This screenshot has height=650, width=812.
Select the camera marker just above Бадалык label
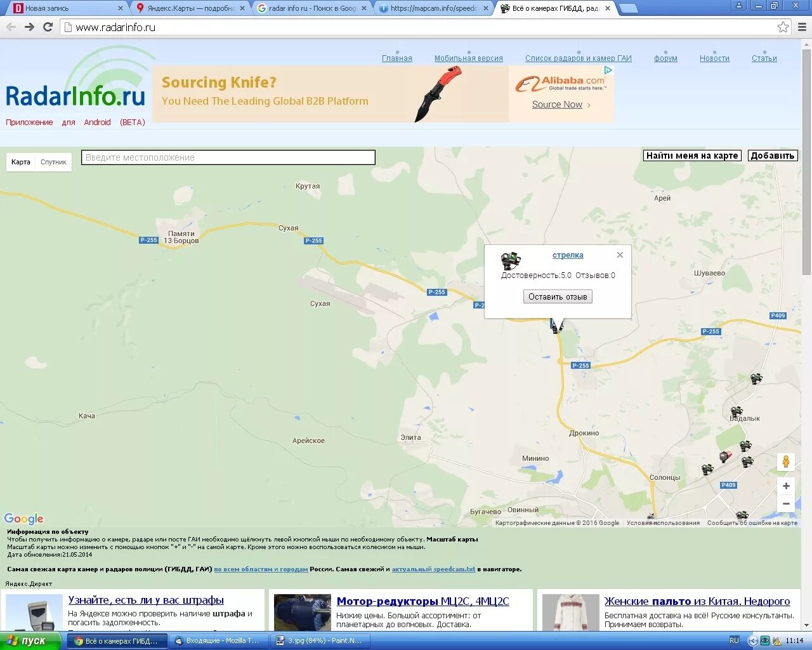(x=736, y=412)
